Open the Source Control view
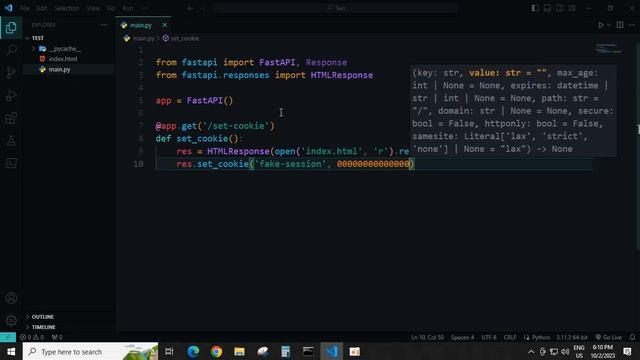The height and width of the screenshot is (360, 640). pyautogui.click(x=11, y=73)
